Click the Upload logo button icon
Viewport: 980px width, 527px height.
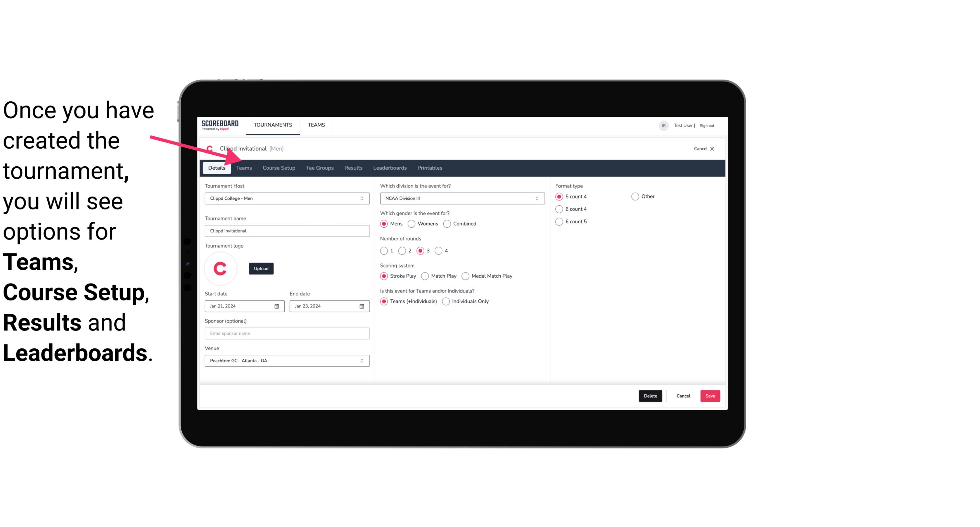coord(261,268)
